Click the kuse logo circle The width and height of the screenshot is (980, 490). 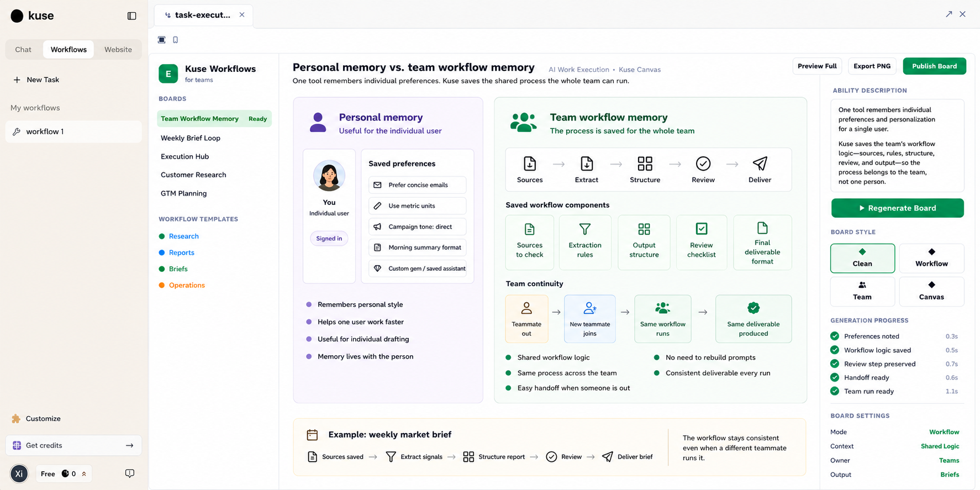point(17,16)
